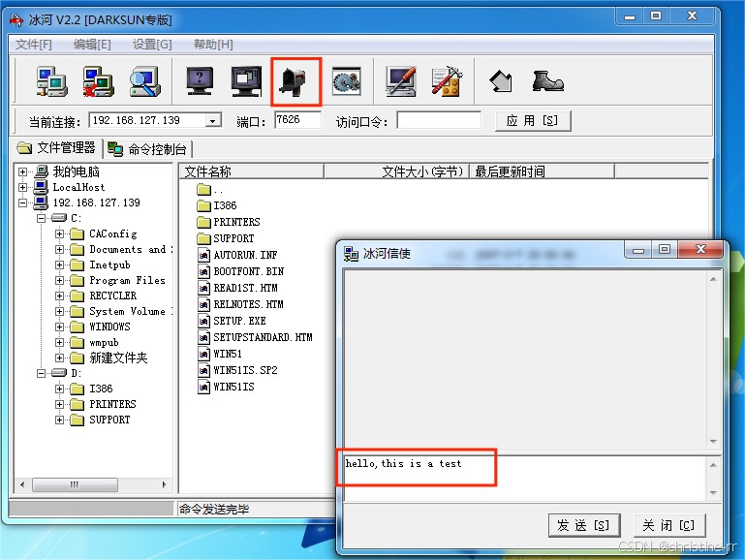
Task: Click the add host computer icon
Action: coord(51,81)
